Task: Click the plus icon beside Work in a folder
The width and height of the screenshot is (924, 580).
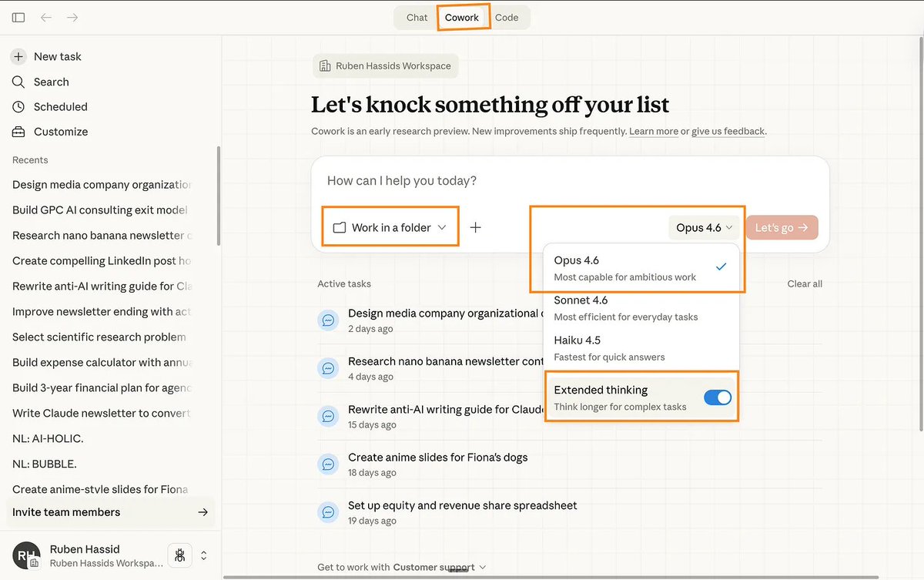Action: 476,227
